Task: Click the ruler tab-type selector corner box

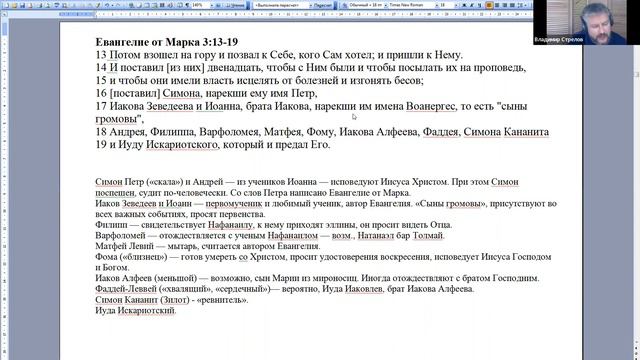Action: pos(4,14)
